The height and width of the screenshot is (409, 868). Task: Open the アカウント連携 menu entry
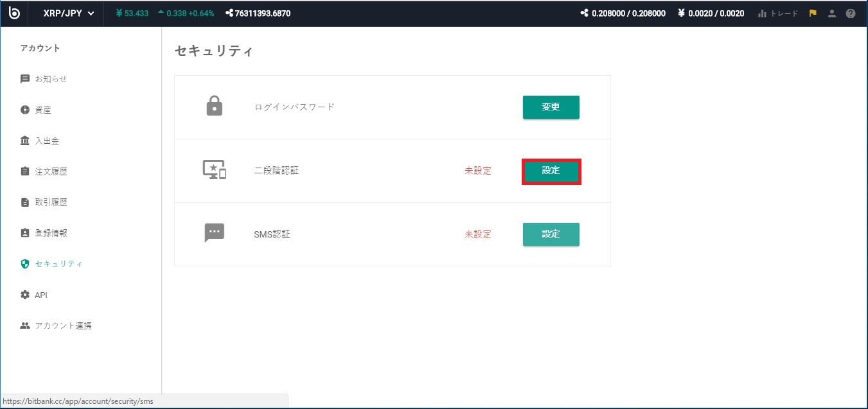point(64,326)
